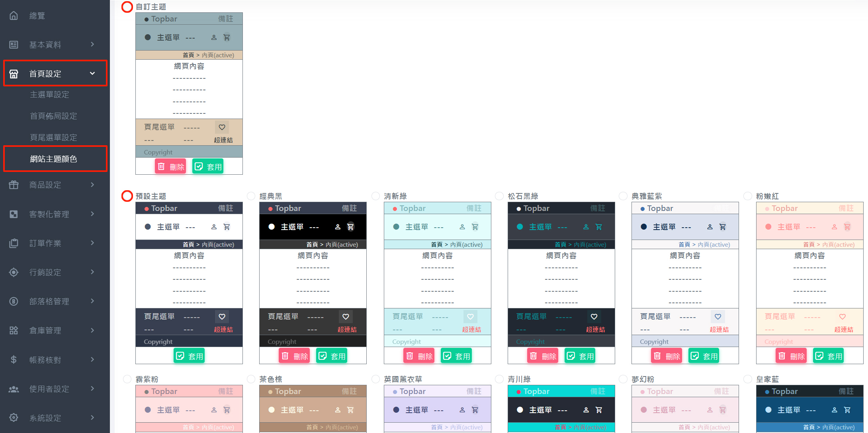This screenshot has width=868, height=433.
Task: Apply the 典雅藍紫 theme with 套用
Action: click(x=704, y=356)
